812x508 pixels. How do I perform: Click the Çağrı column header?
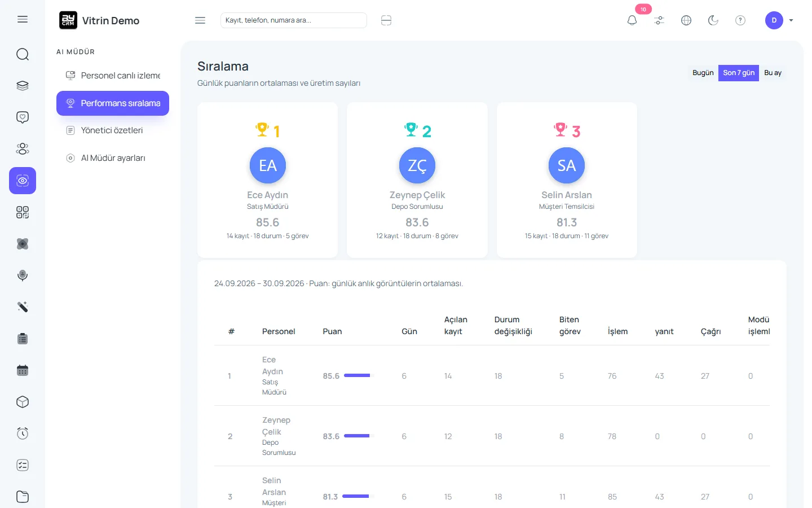pos(710,331)
